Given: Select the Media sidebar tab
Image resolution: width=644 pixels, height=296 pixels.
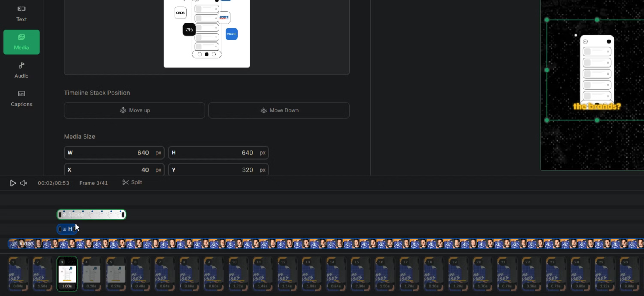Looking at the screenshot, I should click(x=21, y=42).
